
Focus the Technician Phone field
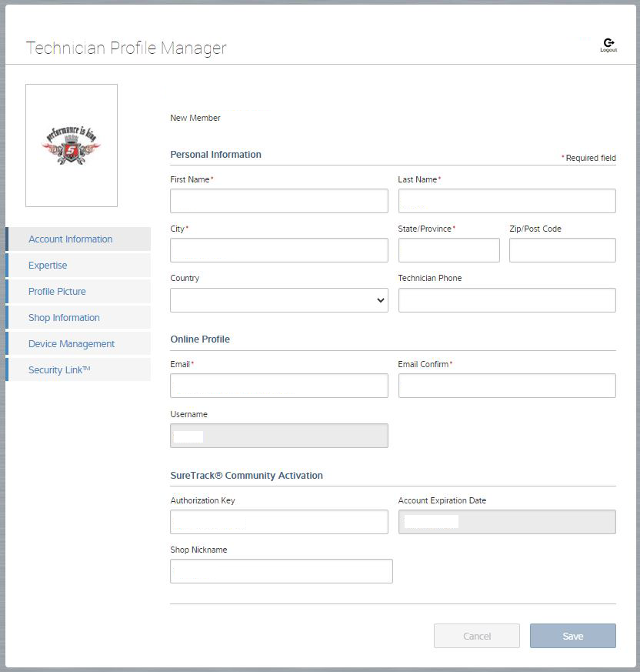(506, 300)
